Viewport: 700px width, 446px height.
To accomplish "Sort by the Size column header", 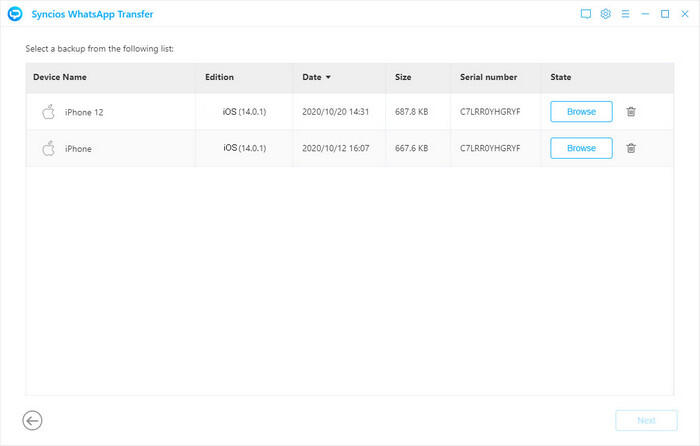I will pyautogui.click(x=402, y=77).
